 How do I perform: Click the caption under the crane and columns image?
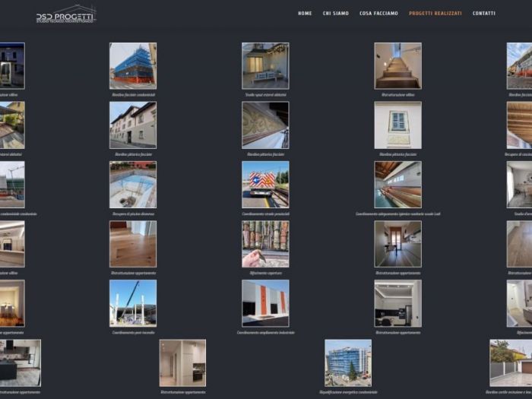point(133,333)
